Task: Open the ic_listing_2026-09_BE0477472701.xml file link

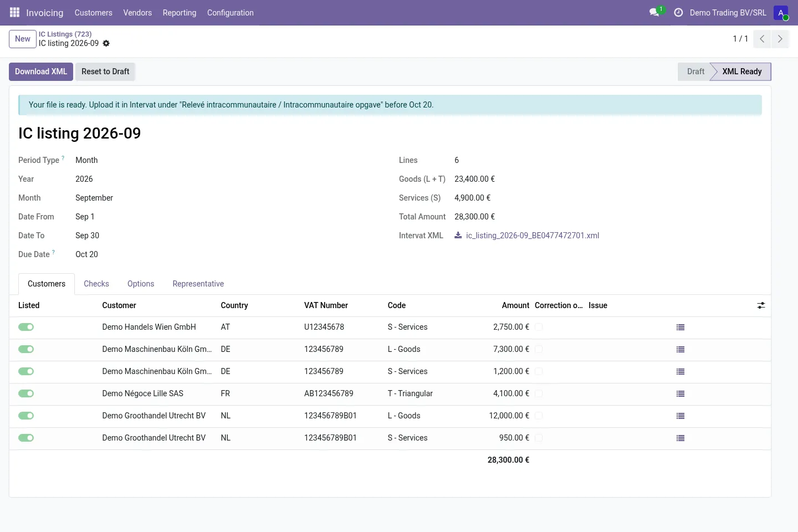Action: [x=533, y=236]
